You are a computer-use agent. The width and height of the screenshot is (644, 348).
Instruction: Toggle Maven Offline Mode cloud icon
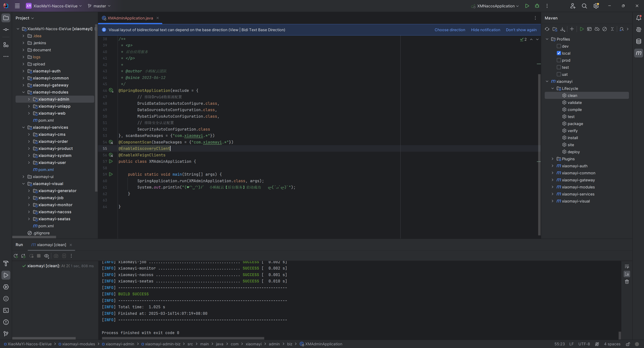pyautogui.click(x=597, y=29)
